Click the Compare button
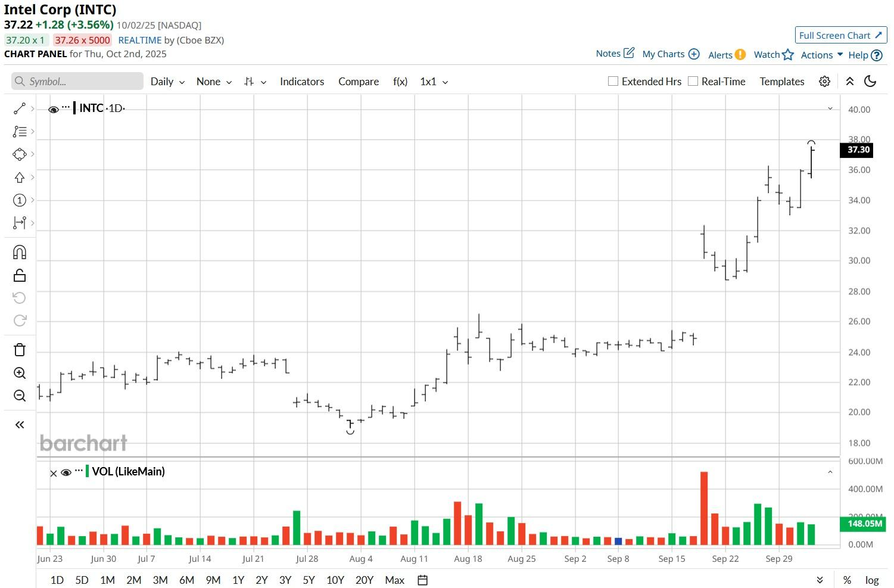The height and width of the screenshot is (588, 894). click(x=359, y=82)
